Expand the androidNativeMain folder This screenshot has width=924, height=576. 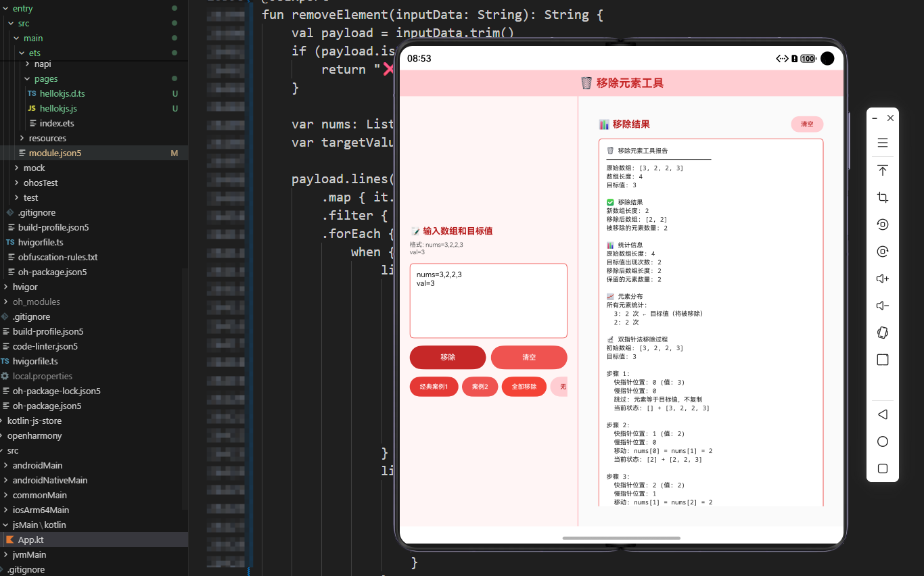[x=5, y=480]
